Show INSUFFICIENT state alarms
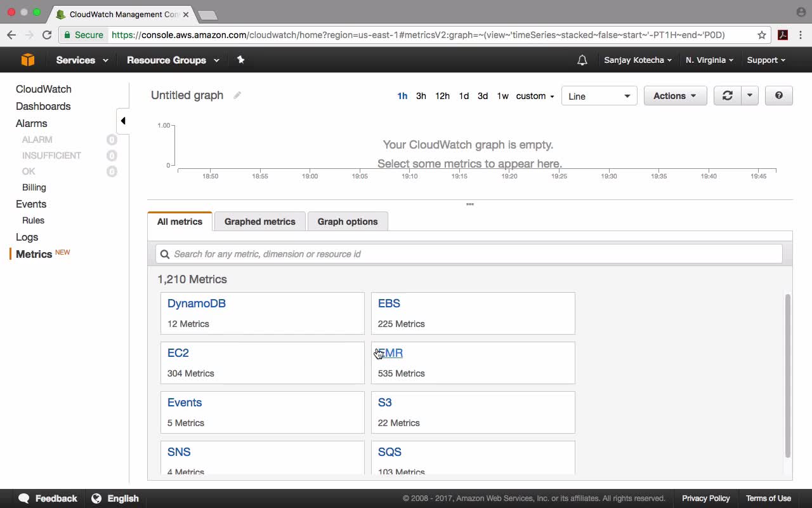This screenshot has height=508, width=812. click(51, 156)
